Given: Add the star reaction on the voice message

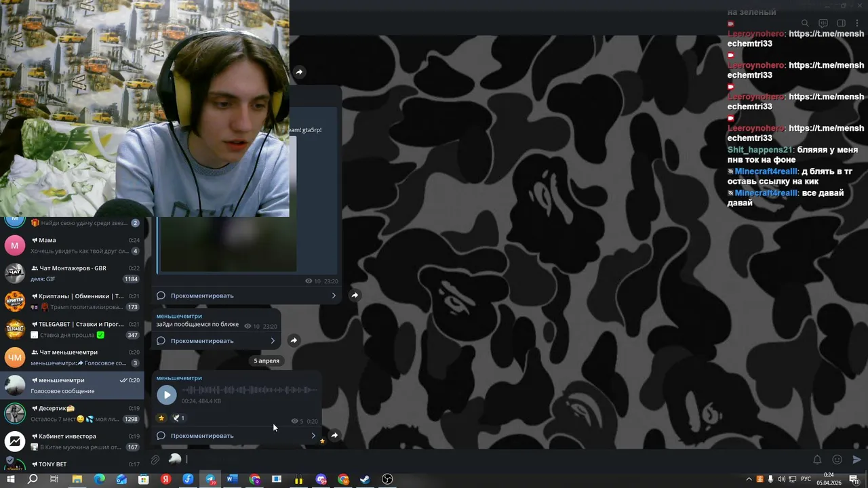Looking at the screenshot, I should click(x=161, y=418).
